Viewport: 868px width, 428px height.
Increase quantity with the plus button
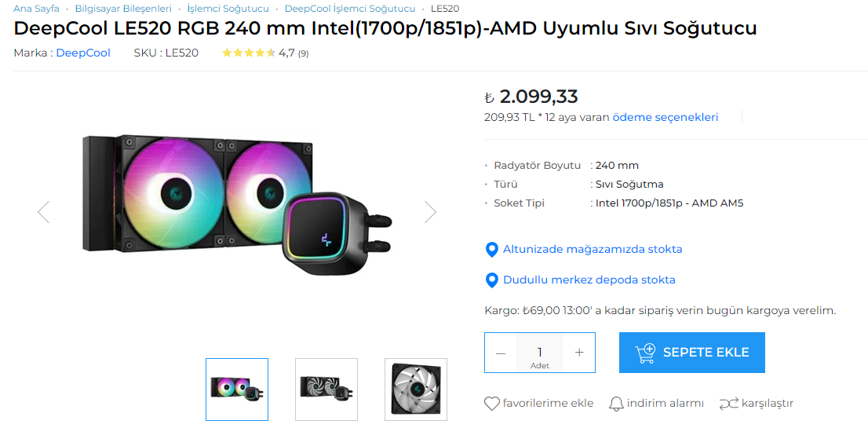point(579,353)
